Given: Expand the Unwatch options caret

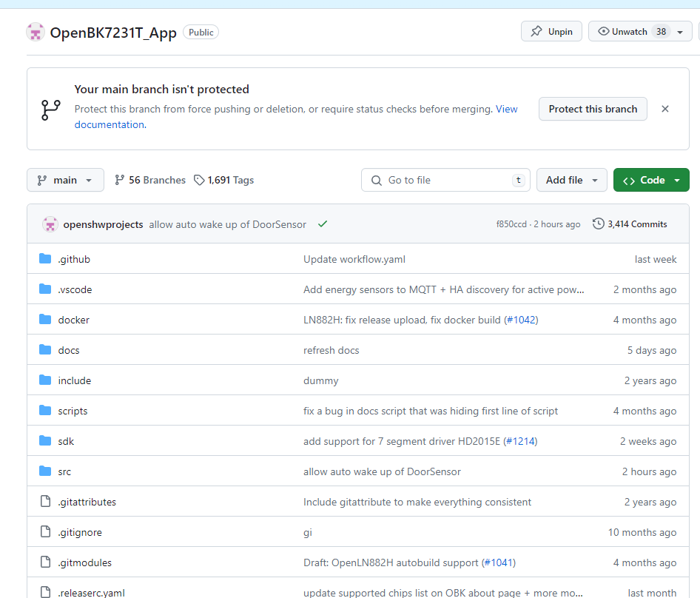Looking at the screenshot, I should click(x=680, y=31).
